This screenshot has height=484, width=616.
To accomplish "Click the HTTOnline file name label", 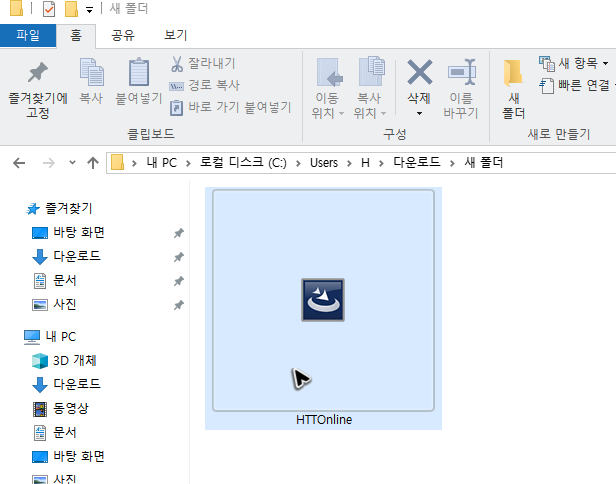I will pos(324,420).
